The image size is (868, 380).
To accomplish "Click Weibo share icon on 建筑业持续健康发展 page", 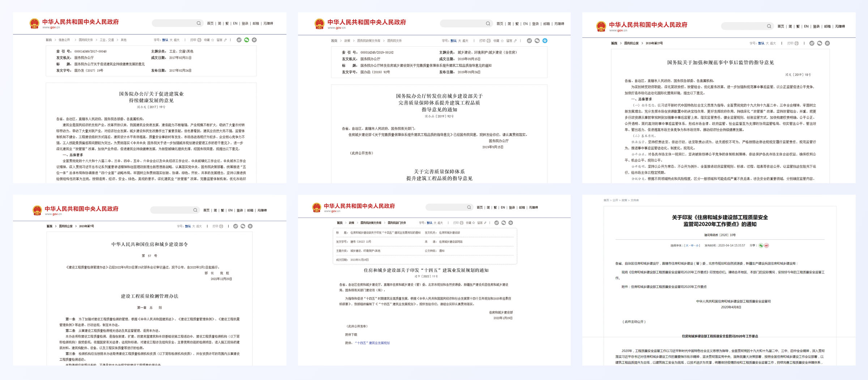I will 239,40.
